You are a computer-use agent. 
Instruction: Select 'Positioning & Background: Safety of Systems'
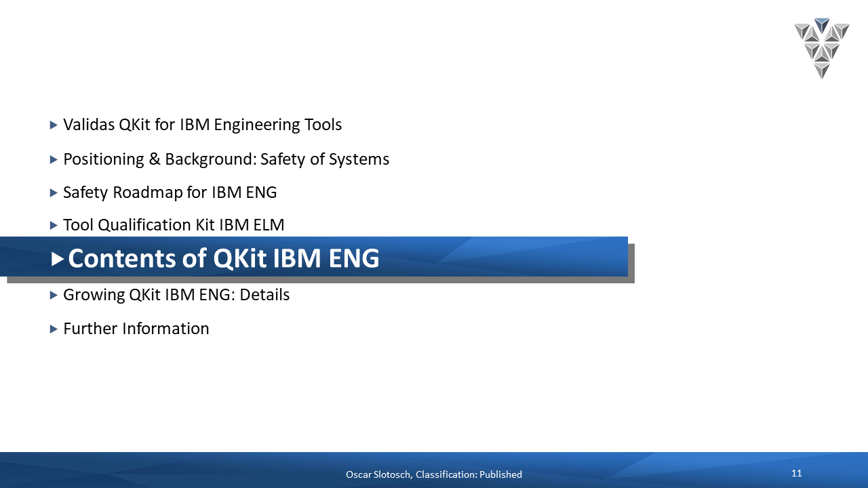click(226, 159)
